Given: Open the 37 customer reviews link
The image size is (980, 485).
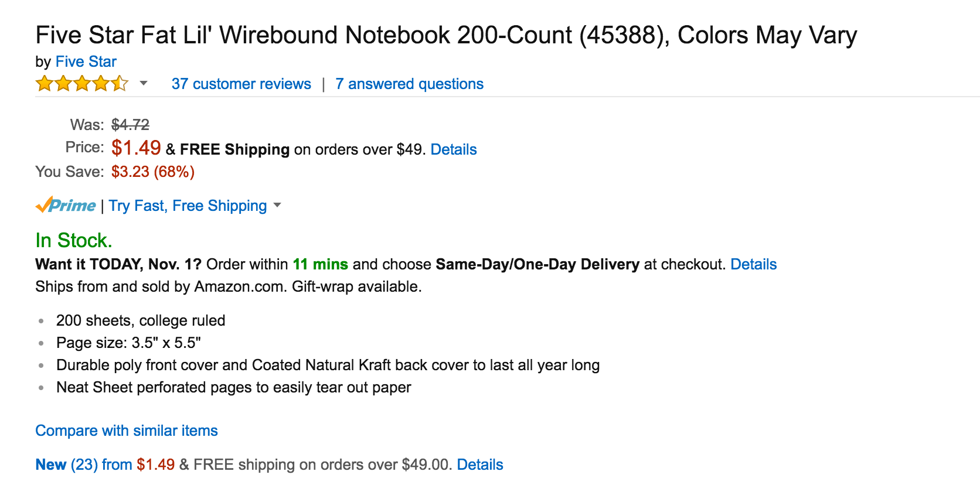Looking at the screenshot, I should pyautogui.click(x=241, y=84).
